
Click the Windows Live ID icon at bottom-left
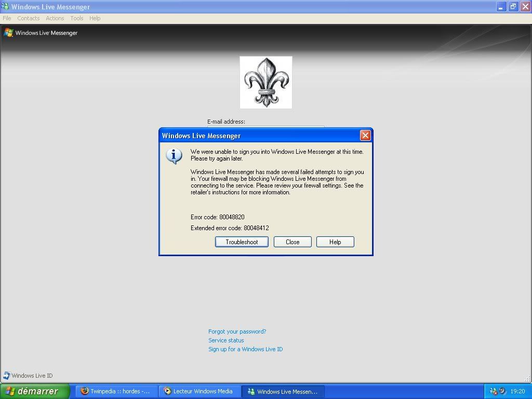point(6,376)
